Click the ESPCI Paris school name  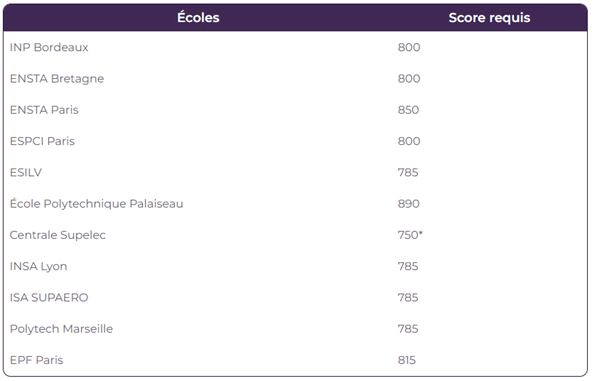[x=42, y=141]
